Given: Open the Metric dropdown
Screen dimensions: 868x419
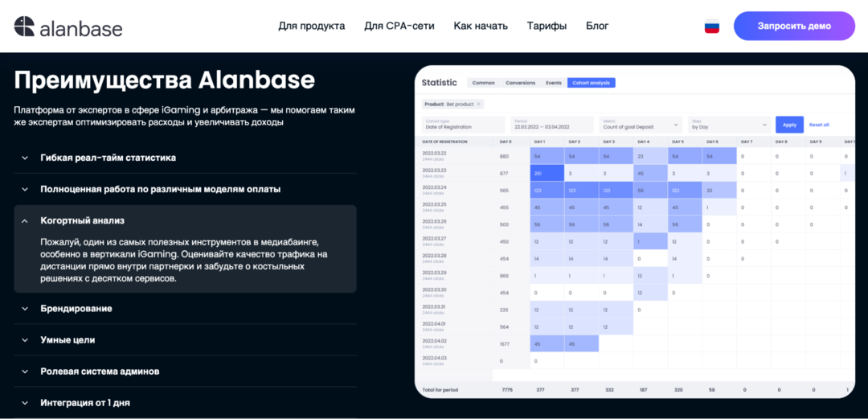Looking at the screenshot, I should tap(641, 125).
